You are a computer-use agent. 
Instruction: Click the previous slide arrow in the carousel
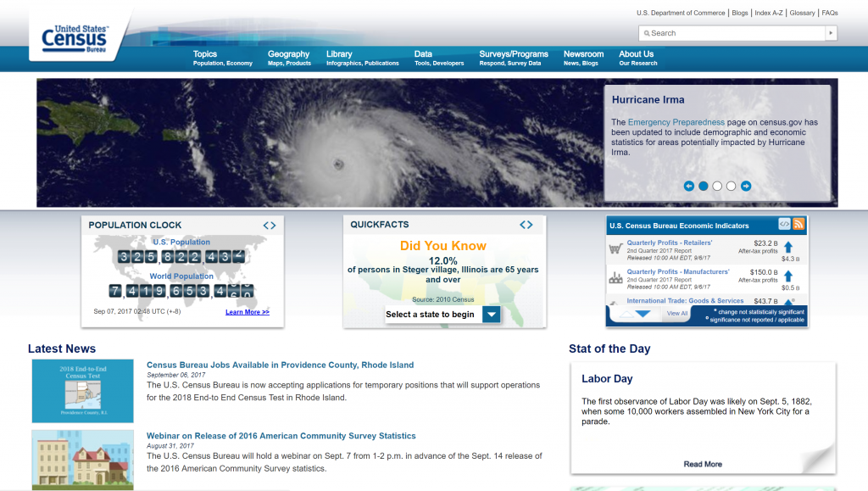[x=689, y=186]
